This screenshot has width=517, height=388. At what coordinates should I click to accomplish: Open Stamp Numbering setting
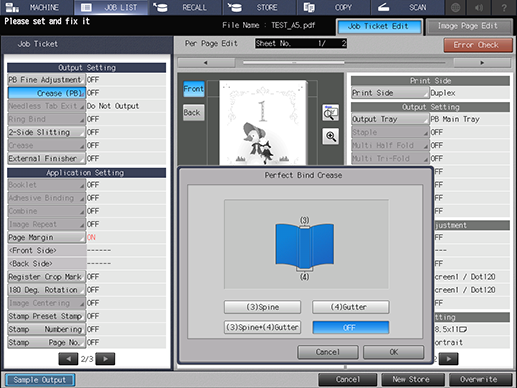(46, 329)
